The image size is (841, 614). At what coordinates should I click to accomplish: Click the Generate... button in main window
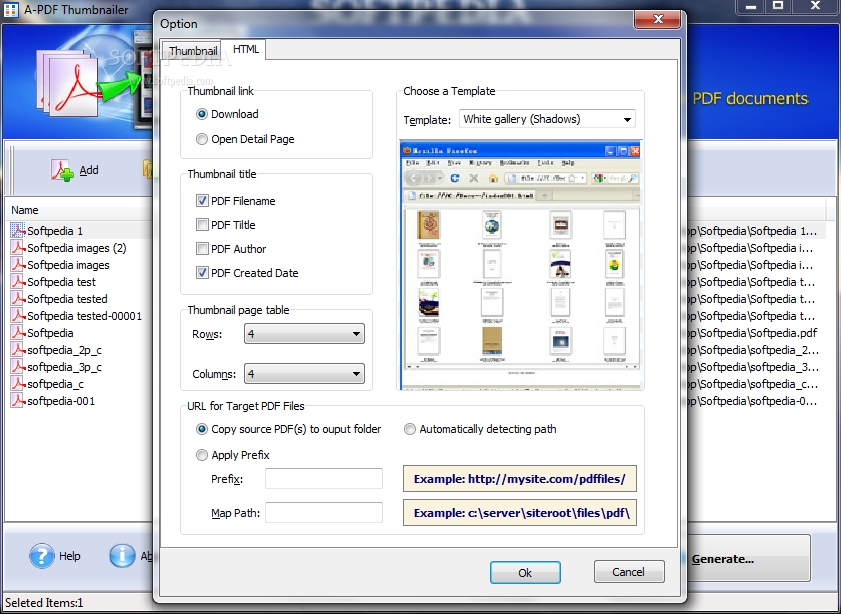[747, 559]
